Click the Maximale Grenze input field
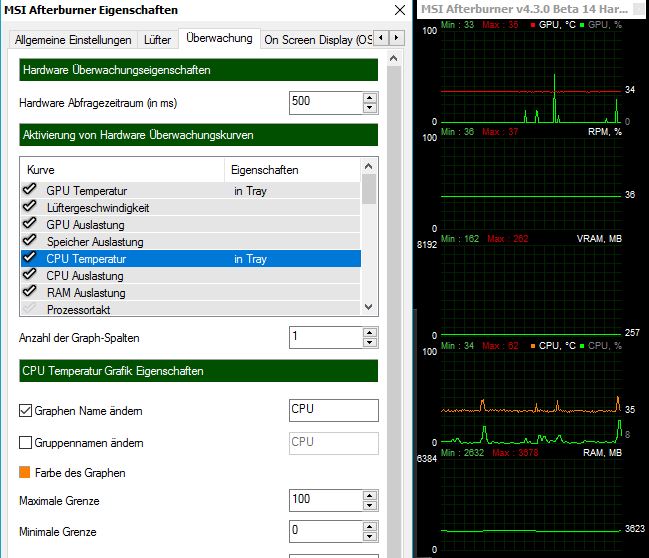Image resolution: width=649 pixels, height=558 pixels. pyautogui.click(x=326, y=500)
